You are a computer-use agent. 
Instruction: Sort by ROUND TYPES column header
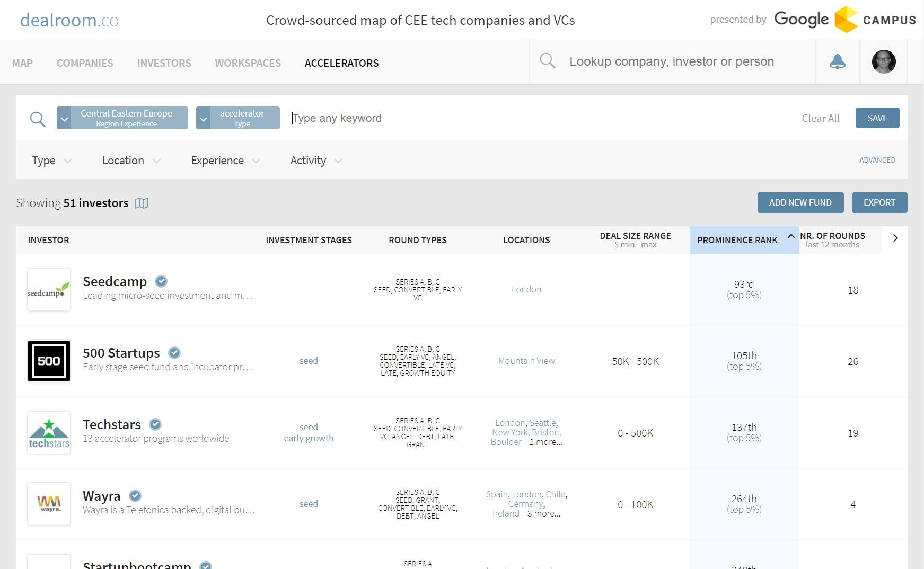(x=417, y=240)
